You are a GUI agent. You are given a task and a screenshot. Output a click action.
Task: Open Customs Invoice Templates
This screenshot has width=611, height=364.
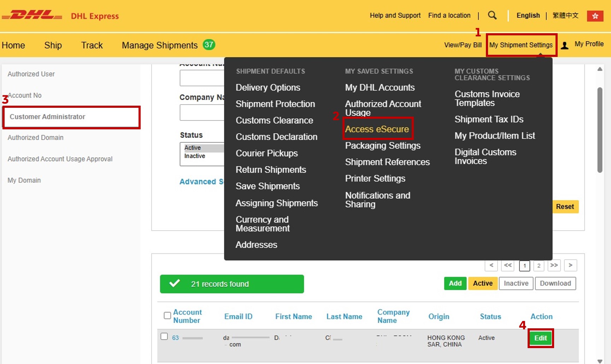coord(487,98)
